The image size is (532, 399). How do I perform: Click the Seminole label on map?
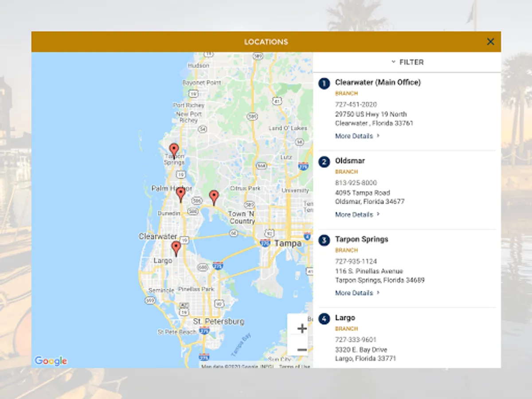coord(161,290)
